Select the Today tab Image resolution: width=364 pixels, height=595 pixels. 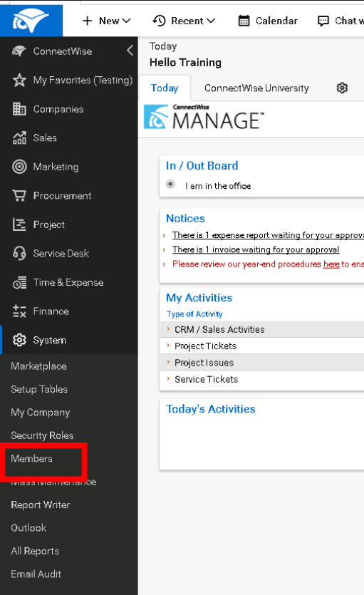[x=165, y=88]
